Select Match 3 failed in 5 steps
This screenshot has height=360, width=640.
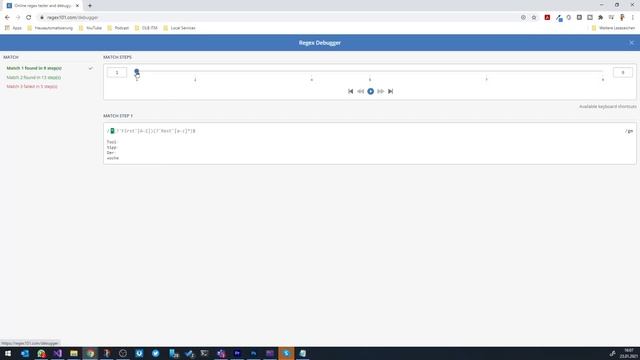tap(32, 87)
